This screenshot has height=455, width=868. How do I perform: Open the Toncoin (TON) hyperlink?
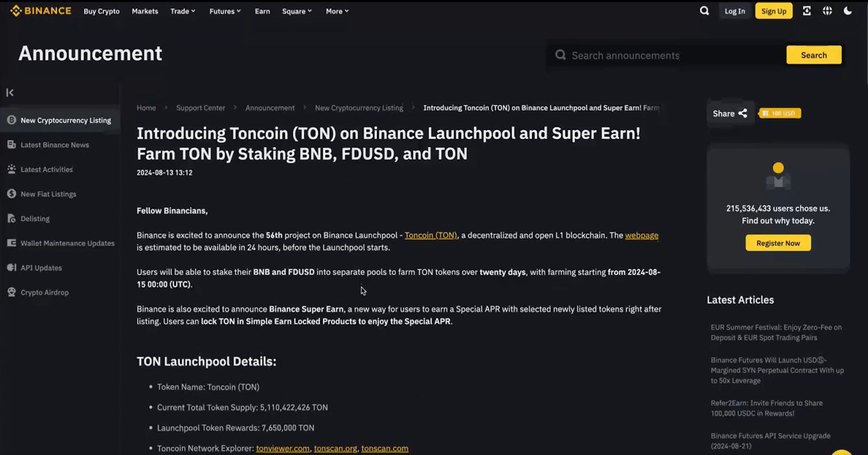[431, 235]
